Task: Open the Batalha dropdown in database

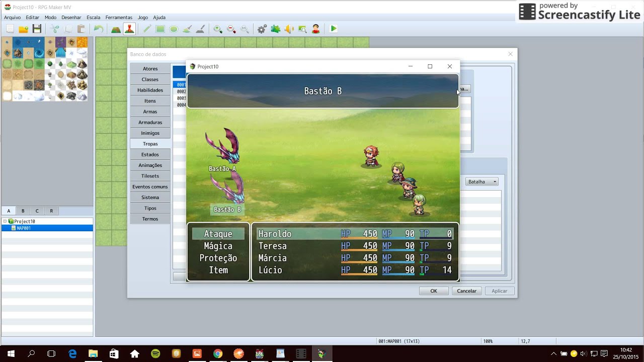Action: tap(481, 182)
